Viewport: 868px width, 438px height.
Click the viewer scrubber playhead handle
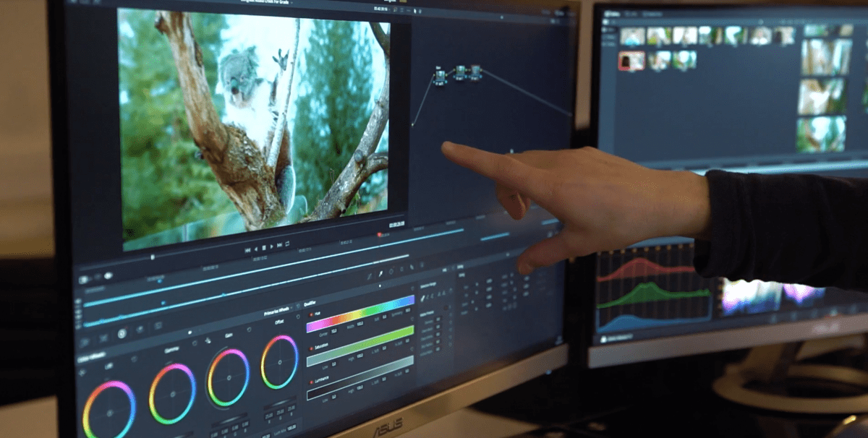(153, 257)
